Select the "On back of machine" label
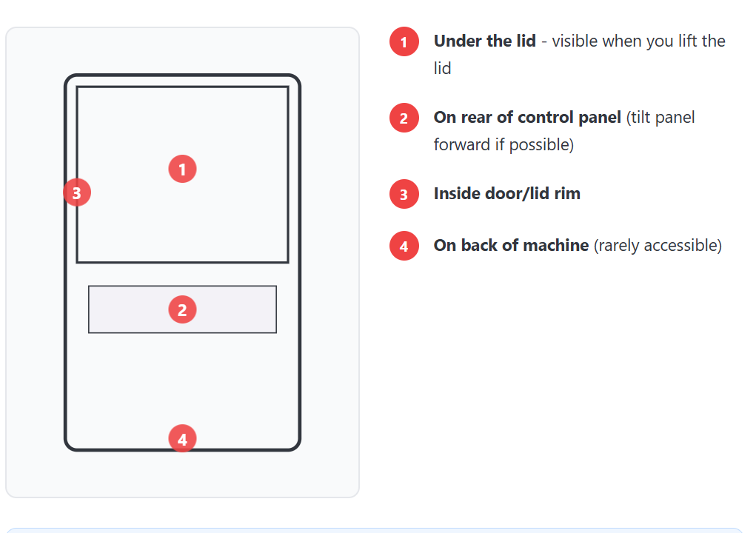Viewport: 756px width, 533px height. click(x=511, y=245)
